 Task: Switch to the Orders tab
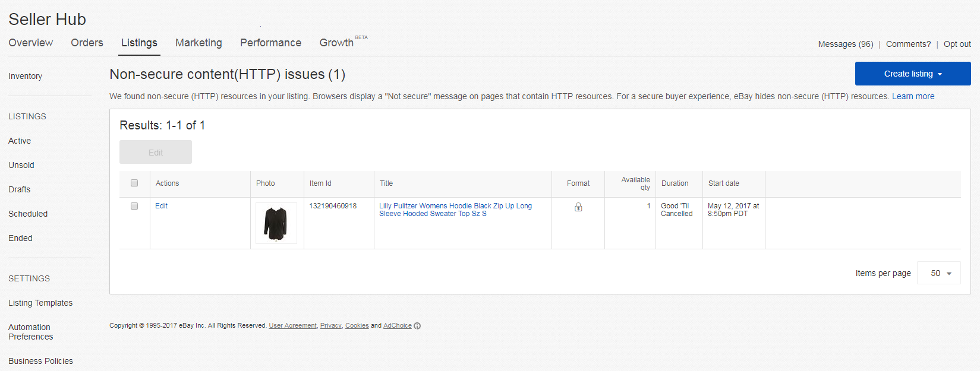[x=87, y=43]
